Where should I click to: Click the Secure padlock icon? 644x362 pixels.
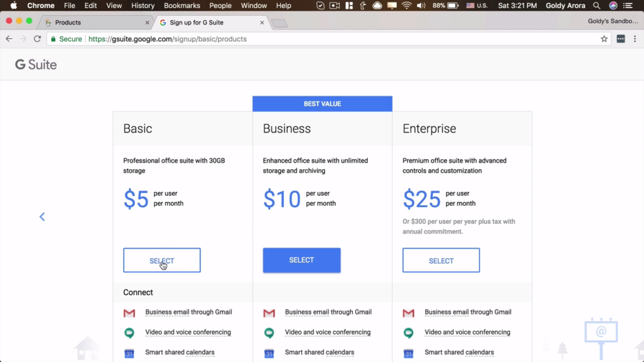tap(53, 39)
